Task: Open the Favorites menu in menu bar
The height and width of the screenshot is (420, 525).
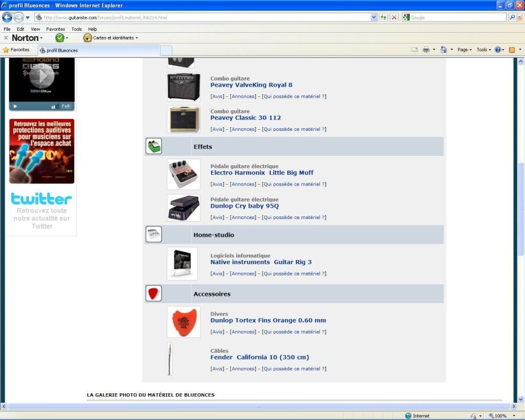Action: [55, 29]
